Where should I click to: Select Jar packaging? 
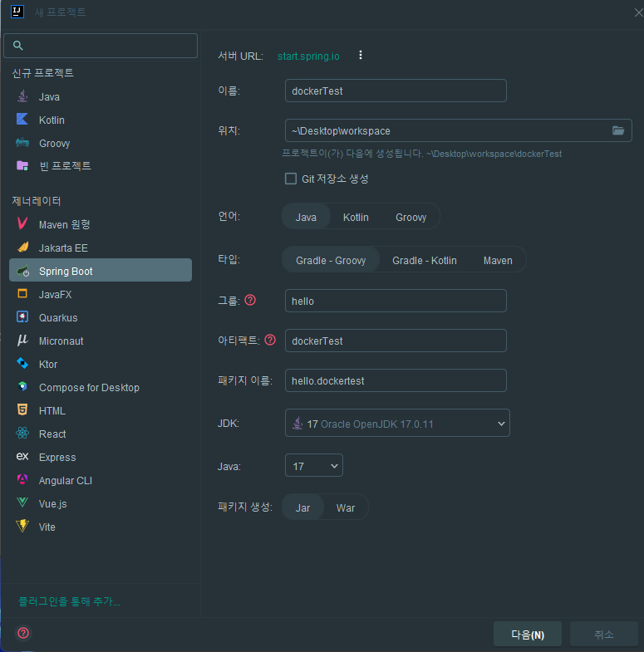(302, 507)
